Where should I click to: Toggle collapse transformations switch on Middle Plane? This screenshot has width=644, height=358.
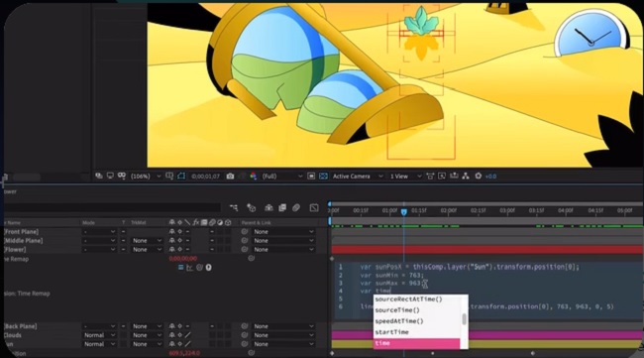pos(179,240)
